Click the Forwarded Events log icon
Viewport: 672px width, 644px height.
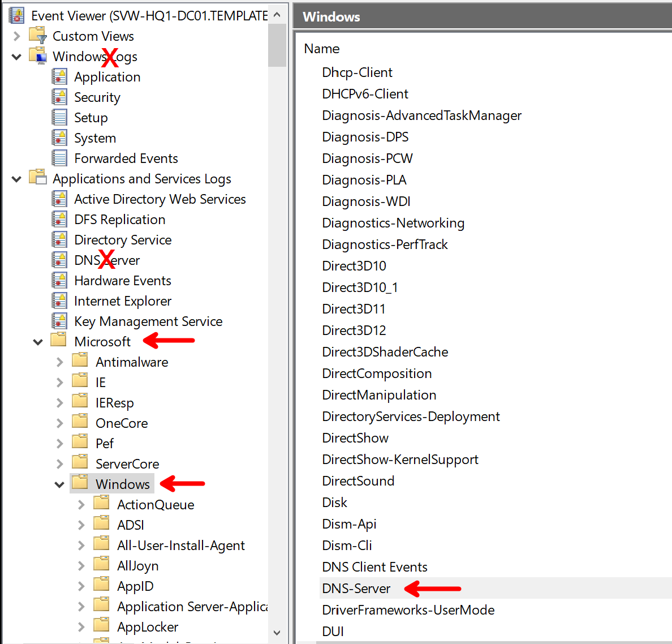pyautogui.click(x=59, y=158)
